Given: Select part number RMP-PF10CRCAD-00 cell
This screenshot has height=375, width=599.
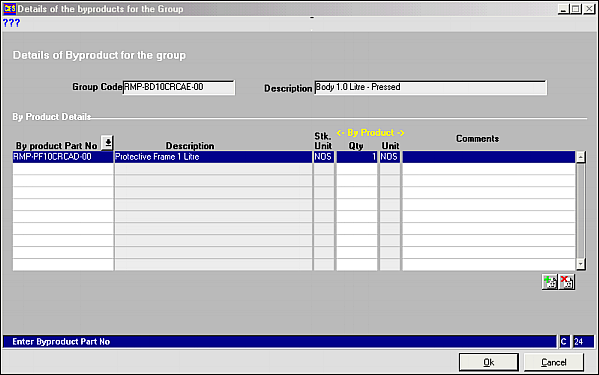Looking at the screenshot, I should (x=63, y=157).
